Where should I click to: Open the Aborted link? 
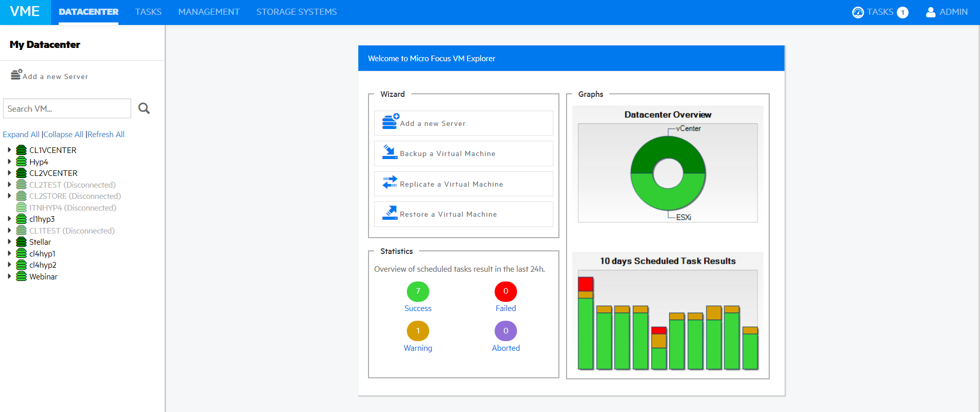pyautogui.click(x=506, y=348)
